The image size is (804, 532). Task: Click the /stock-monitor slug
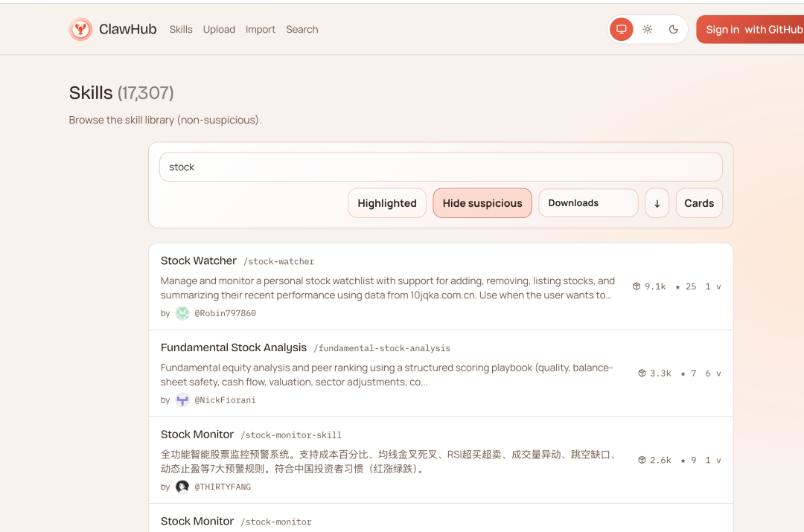point(276,522)
